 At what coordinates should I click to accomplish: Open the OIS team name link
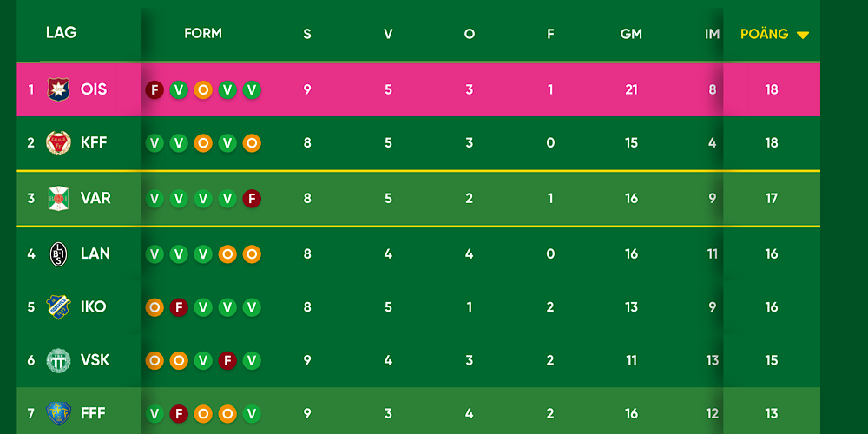click(94, 89)
